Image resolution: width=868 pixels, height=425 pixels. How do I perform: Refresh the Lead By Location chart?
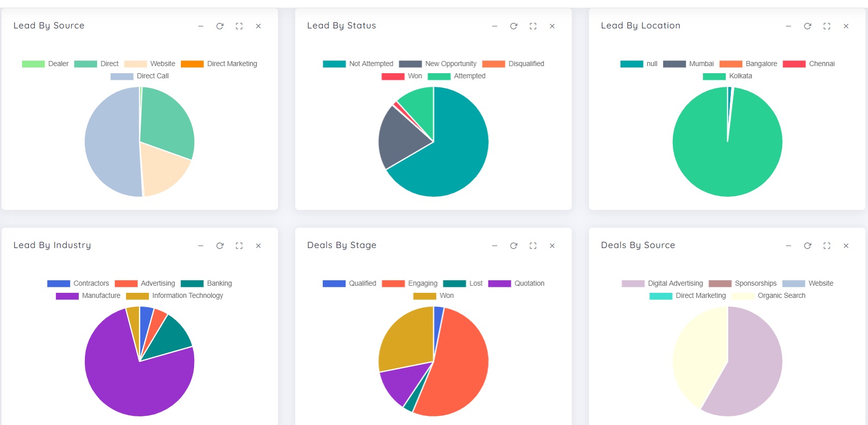point(808,26)
